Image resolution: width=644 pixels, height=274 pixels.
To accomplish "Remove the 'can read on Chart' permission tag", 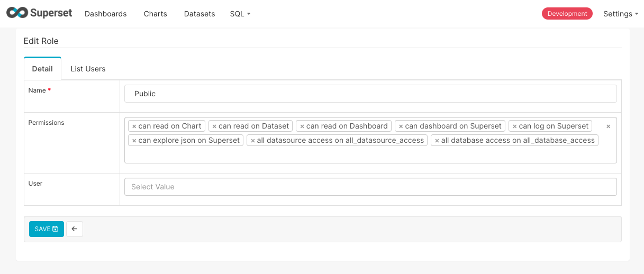I will [134, 126].
